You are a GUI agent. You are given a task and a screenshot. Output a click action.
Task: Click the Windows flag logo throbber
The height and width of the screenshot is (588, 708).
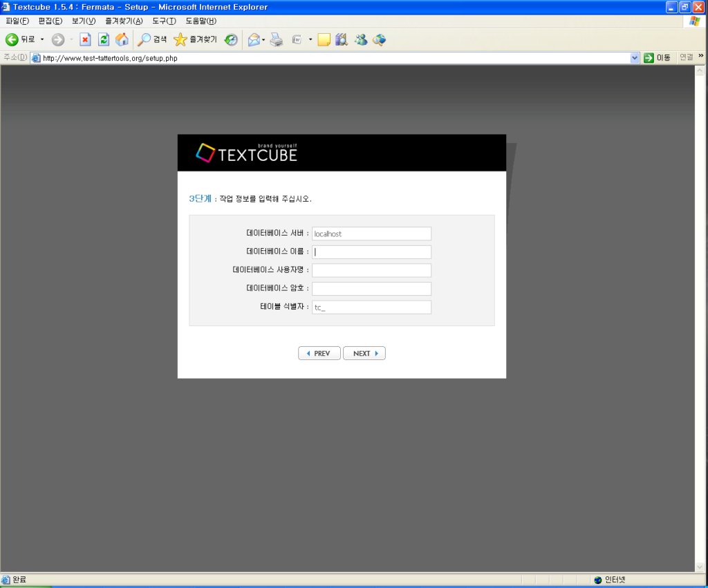pos(694,21)
